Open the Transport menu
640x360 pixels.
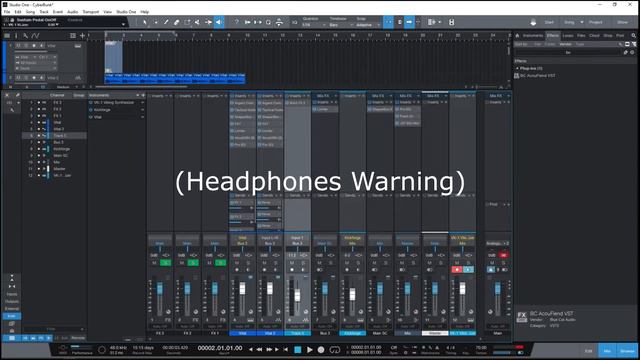pos(91,12)
